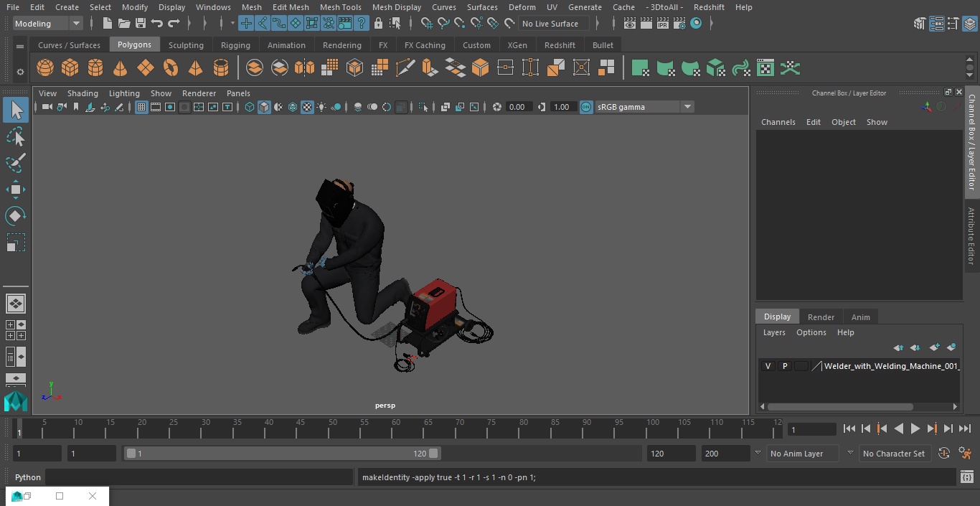Toggle wireframe cube shading in viewport
Viewport: 980px width, 506px height.
tap(250, 107)
